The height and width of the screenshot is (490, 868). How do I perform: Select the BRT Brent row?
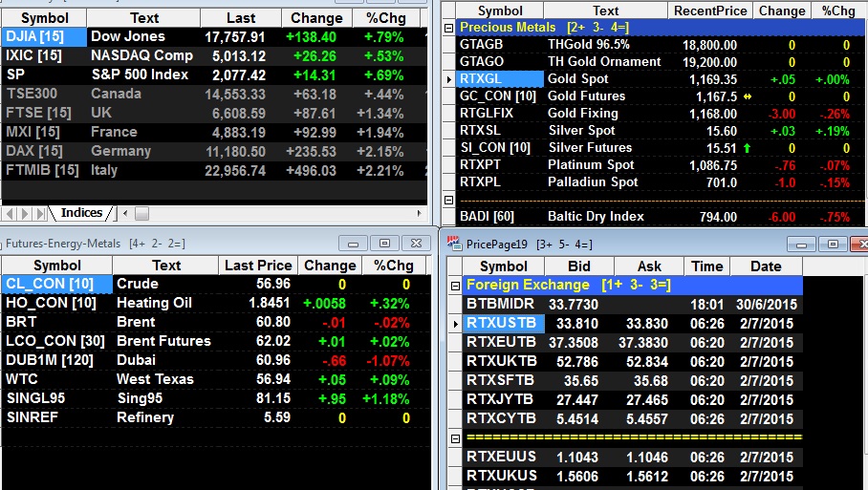point(216,322)
